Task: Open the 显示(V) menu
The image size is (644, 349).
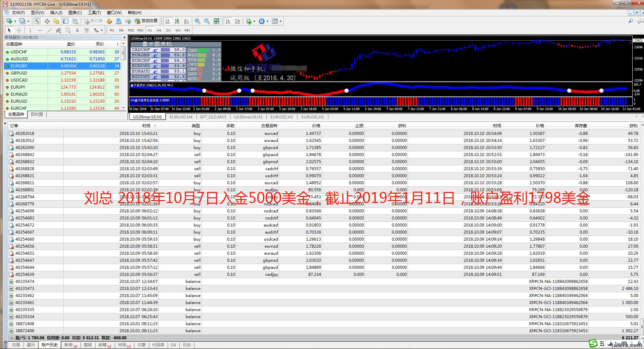Action: click(x=38, y=12)
